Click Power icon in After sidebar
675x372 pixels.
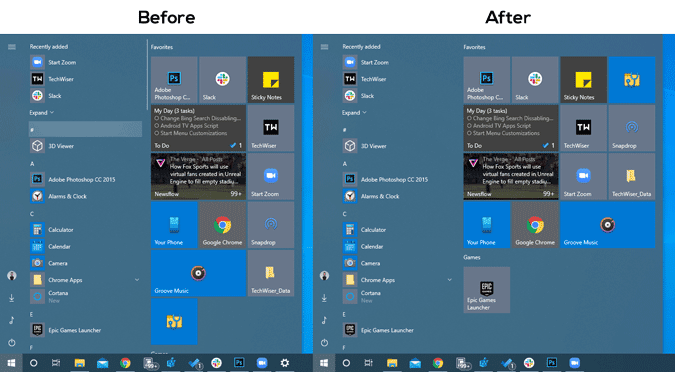pyautogui.click(x=325, y=343)
